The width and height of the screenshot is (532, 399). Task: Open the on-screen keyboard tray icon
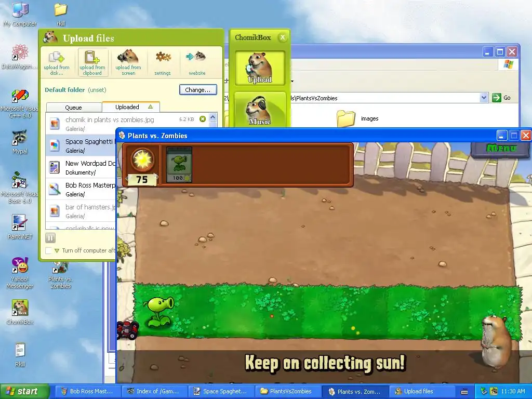pos(464,392)
